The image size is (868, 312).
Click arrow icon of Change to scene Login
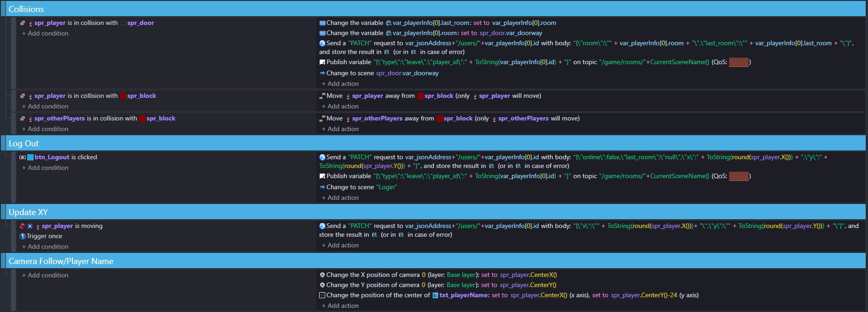click(x=322, y=187)
